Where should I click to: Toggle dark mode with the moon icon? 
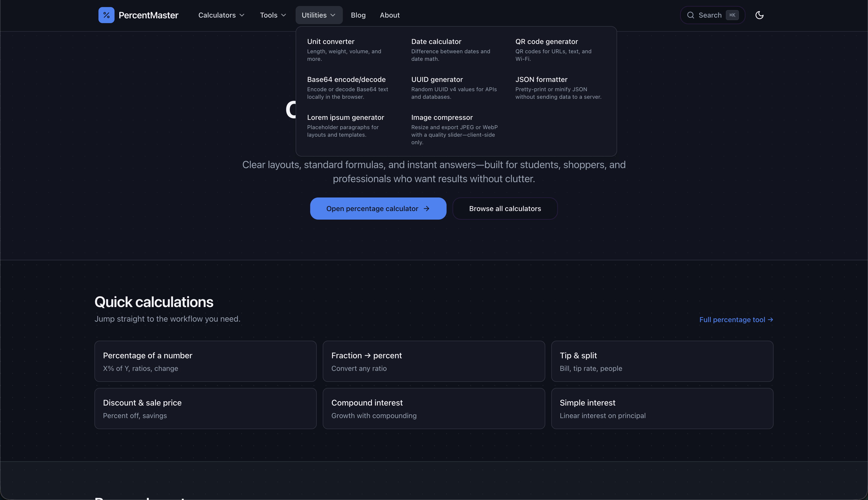click(759, 15)
